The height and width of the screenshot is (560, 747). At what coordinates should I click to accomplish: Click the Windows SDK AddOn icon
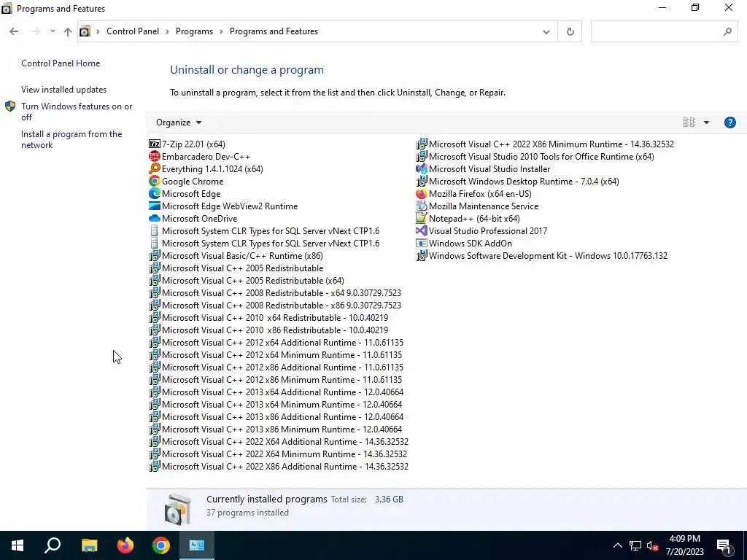(x=421, y=243)
